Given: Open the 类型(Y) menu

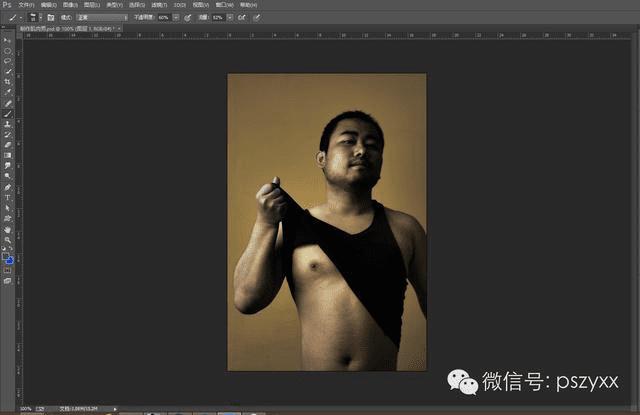Looking at the screenshot, I should (114, 5).
